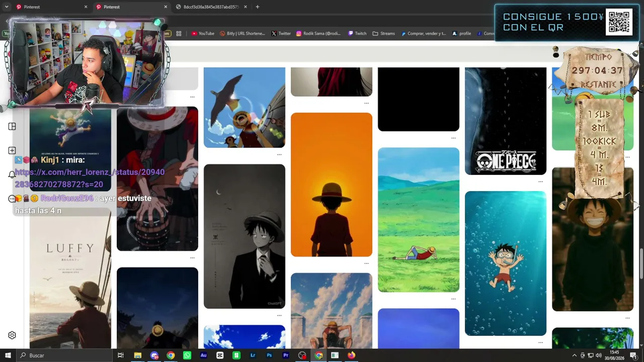Open the volume control in system tray
Viewport: 644px width, 362px height.
click(599, 355)
